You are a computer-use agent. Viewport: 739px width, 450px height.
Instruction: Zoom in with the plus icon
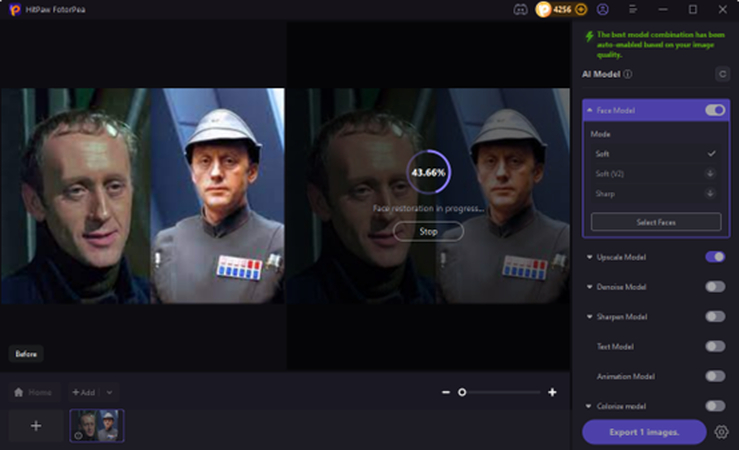pos(552,392)
